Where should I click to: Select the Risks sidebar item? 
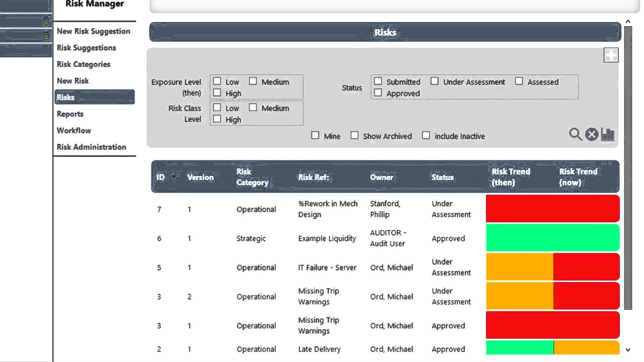(95, 97)
